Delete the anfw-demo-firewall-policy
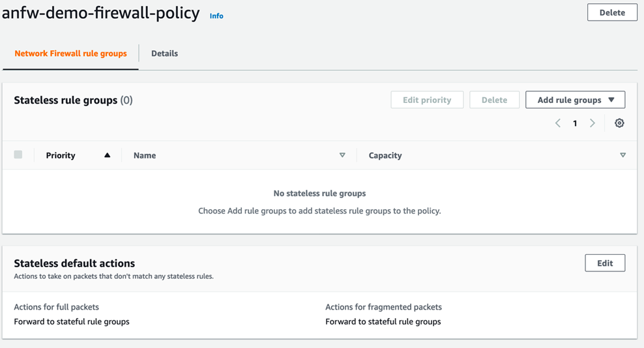644x348 pixels. click(611, 12)
